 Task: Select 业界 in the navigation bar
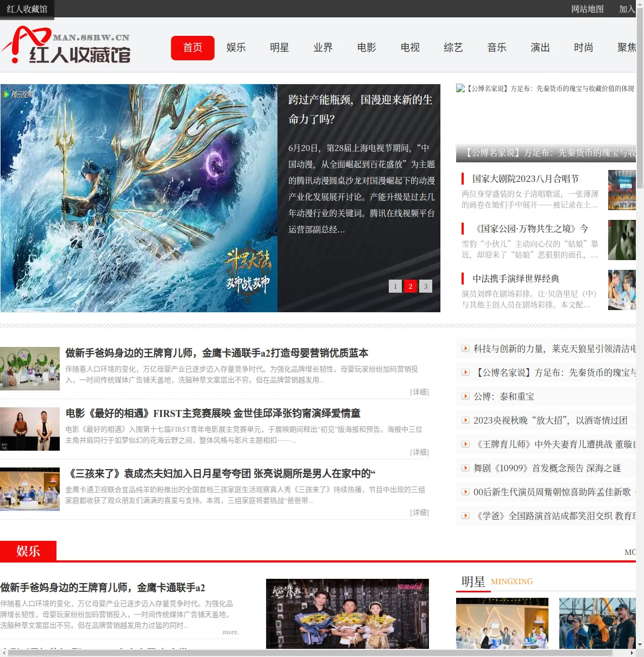coord(323,48)
